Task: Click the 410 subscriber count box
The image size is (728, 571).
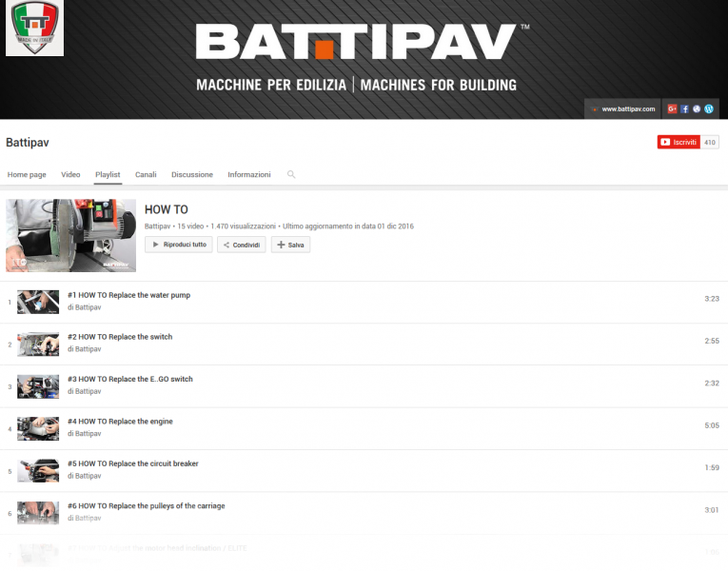Action: (x=709, y=142)
